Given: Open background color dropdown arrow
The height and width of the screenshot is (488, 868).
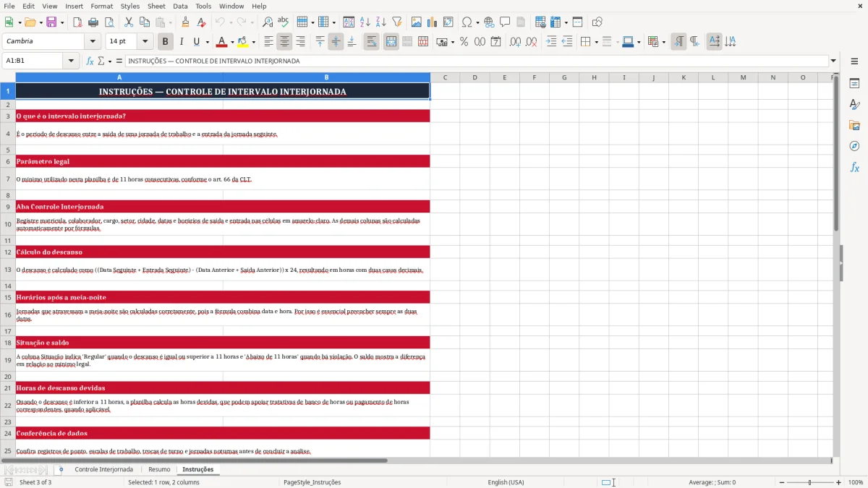Looking at the screenshot, I should pyautogui.click(x=252, y=42).
